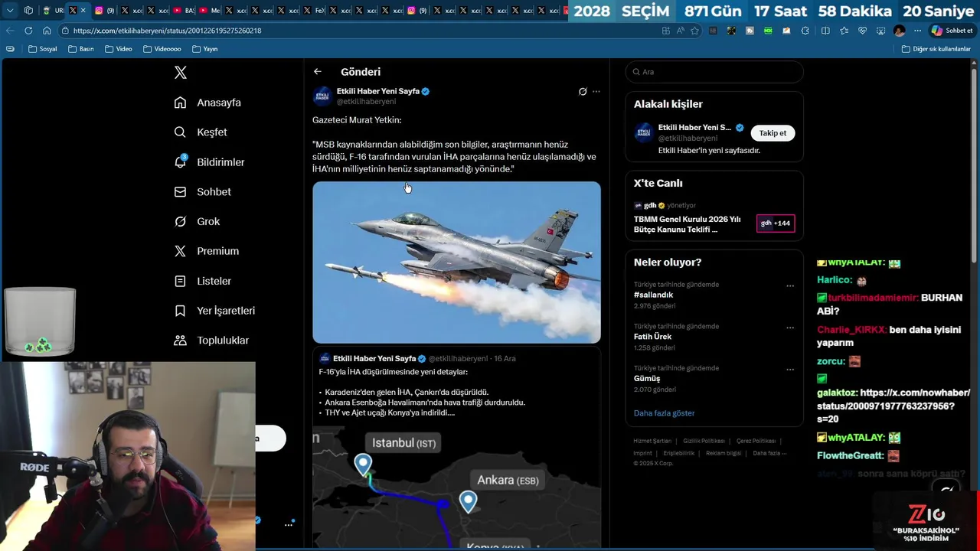Open the F-16 jet photo

(x=456, y=262)
